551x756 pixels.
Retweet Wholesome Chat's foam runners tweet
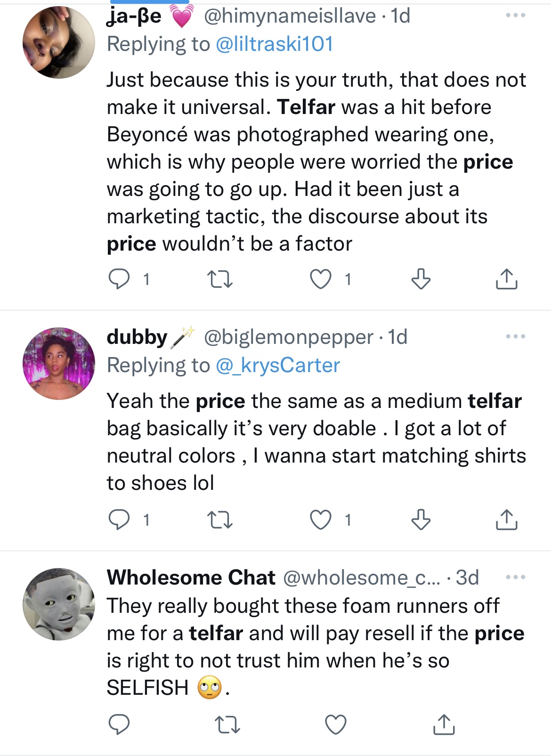click(227, 725)
